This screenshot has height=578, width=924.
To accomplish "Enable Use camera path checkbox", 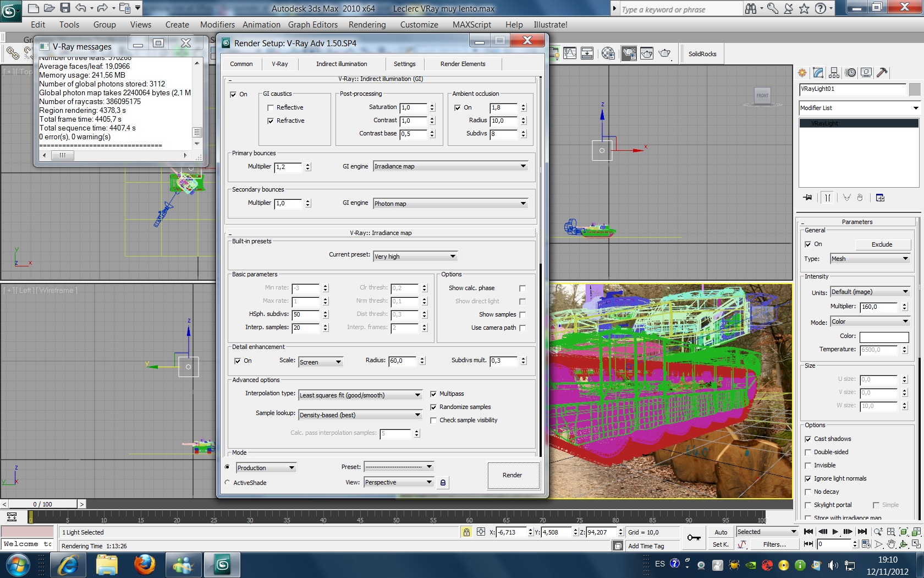I will pyautogui.click(x=522, y=328).
